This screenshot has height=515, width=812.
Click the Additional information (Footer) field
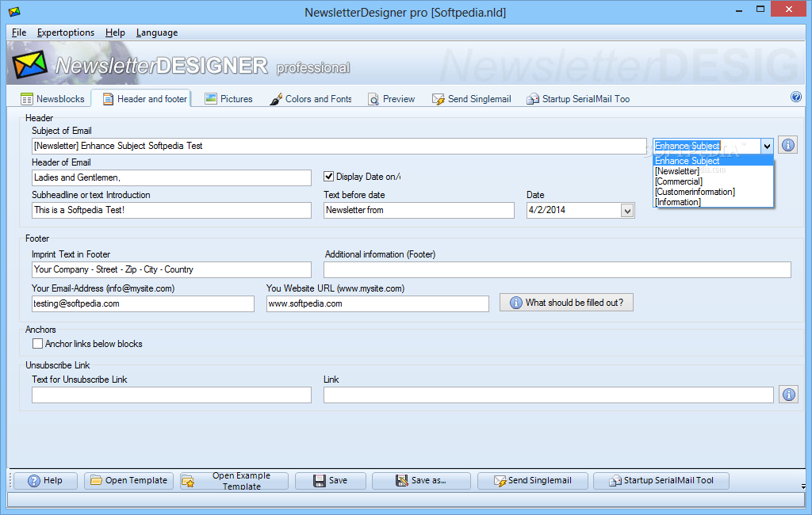[557, 269]
